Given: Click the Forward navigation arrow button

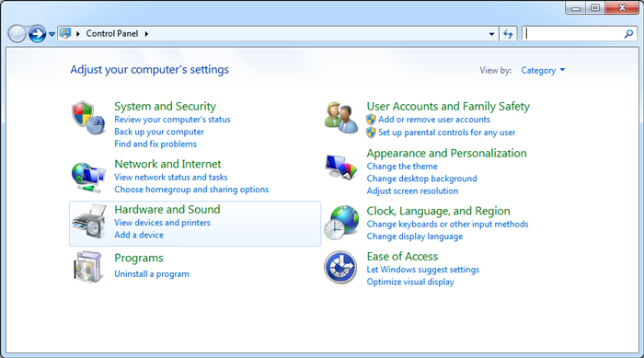Looking at the screenshot, I should click(x=38, y=34).
